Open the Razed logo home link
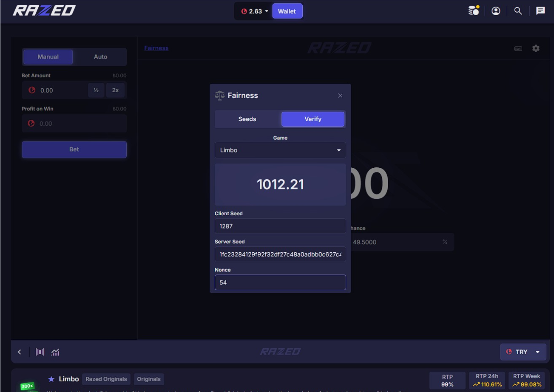The image size is (554, 392). [44, 11]
